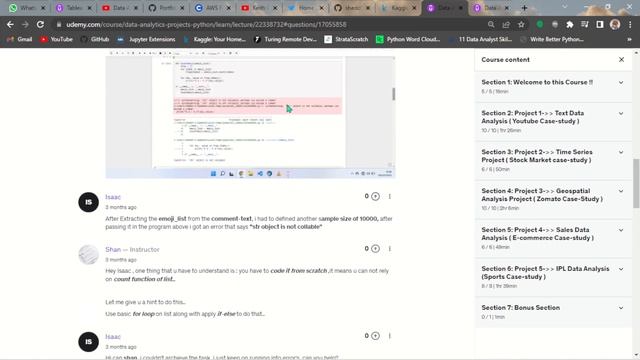The width and height of the screenshot is (640, 360).
Task: Open the Jupyter Extensions bookmark
Action: tap(146, 39)
